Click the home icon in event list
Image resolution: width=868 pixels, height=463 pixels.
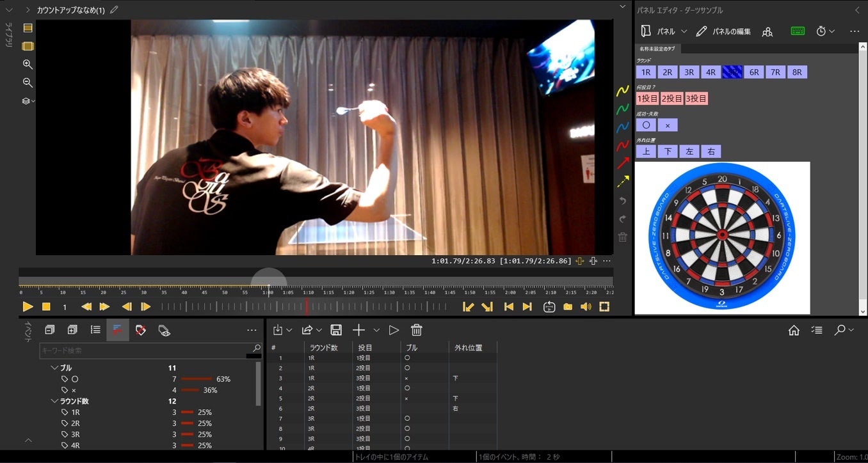[794, 330]
